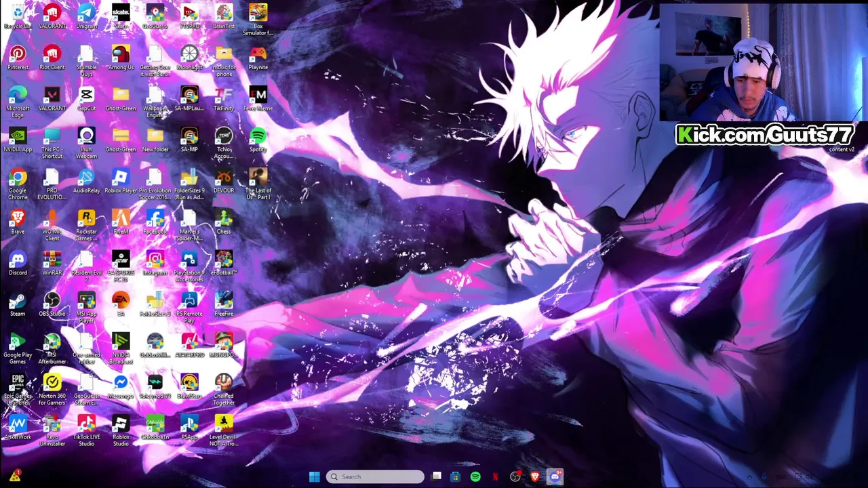This screenshot has height=488, width=868.
Task: Launch Voicemod V3 from the desktop
Action: pyautogui.click(x=155, y=387)
